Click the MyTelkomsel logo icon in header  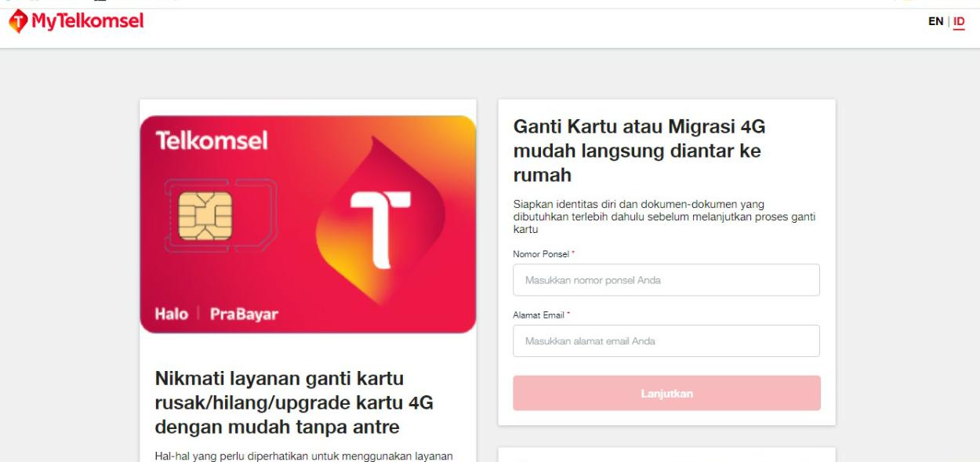[16, 22]
